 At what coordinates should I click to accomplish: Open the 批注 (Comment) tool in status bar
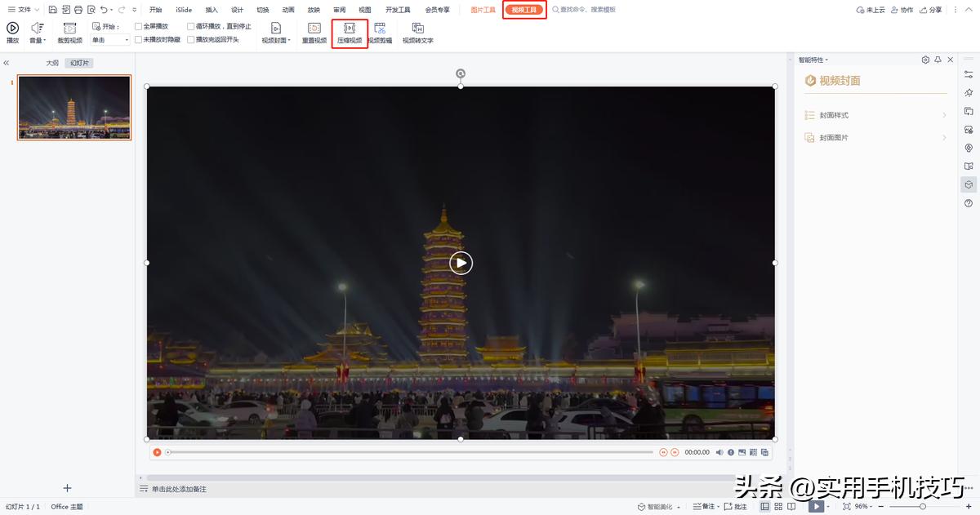735,506
